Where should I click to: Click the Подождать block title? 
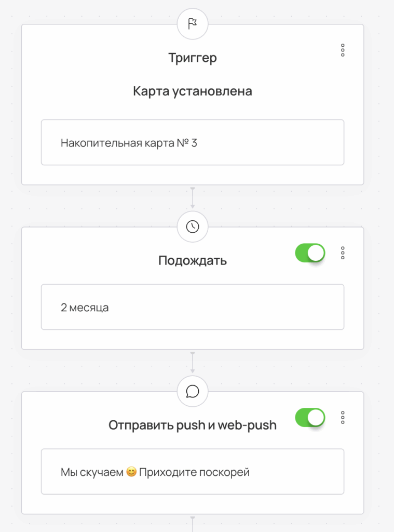193,260
